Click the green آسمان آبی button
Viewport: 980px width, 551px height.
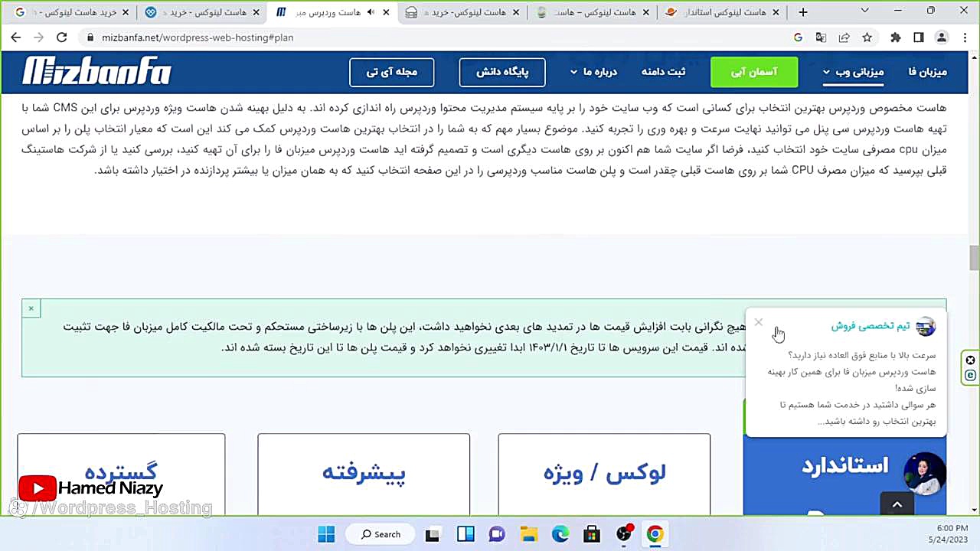tap(754, 72)
